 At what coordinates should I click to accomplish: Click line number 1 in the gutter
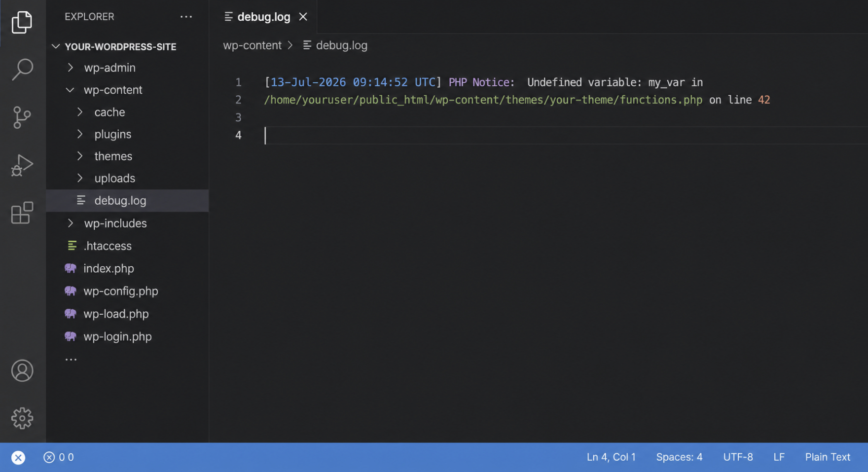(x=238, y=82)
